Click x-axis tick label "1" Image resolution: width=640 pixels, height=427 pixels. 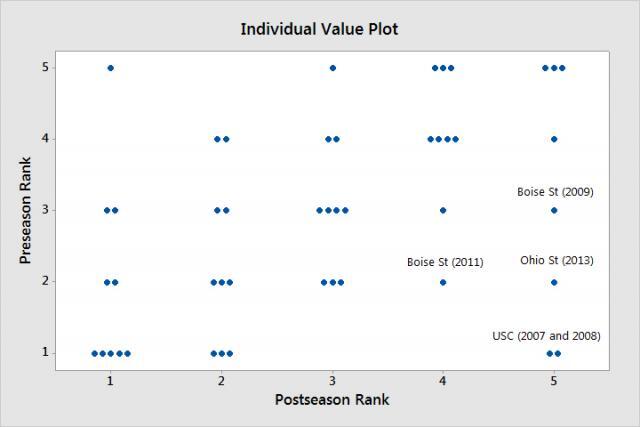110,381
